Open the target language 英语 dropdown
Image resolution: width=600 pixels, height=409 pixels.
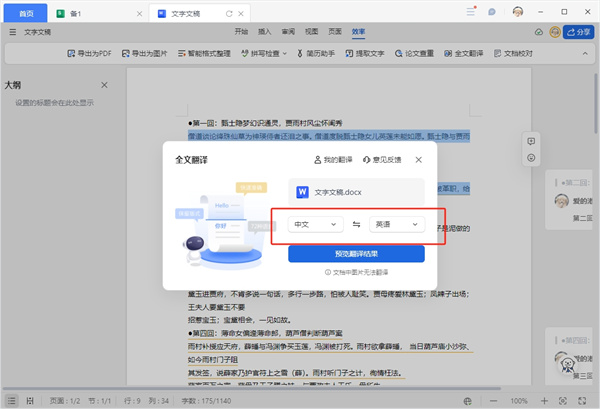tap(397, 225)
